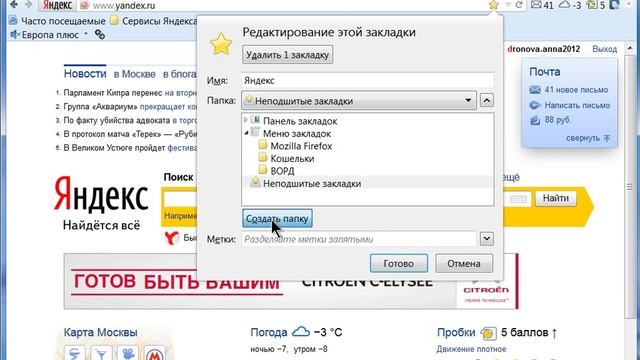Click the Mozilla Firefox folder icon
This screenshot has height=360, width=640.
pyautogui.click(x=263, y=145)
